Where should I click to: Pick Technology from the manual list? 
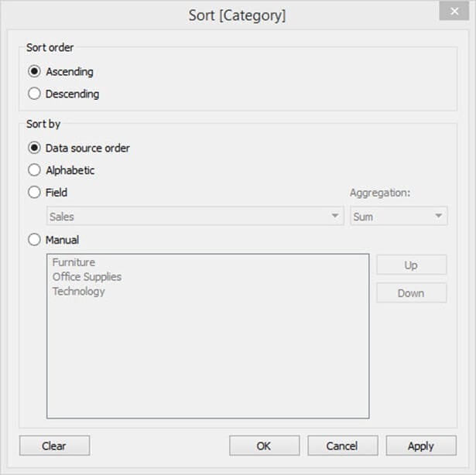point(78,292)
